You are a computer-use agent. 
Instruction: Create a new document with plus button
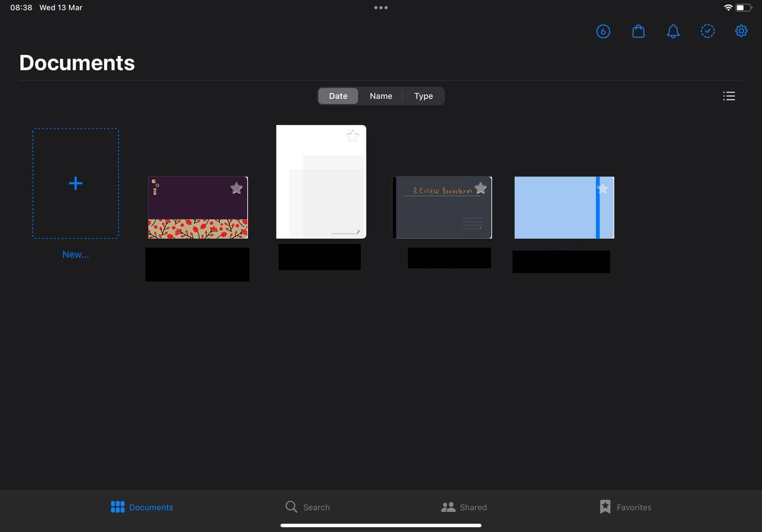point(76,183)
